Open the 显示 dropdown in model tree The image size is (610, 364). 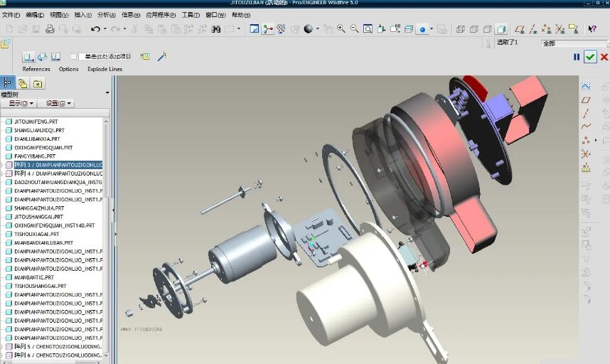pos(21,104)
